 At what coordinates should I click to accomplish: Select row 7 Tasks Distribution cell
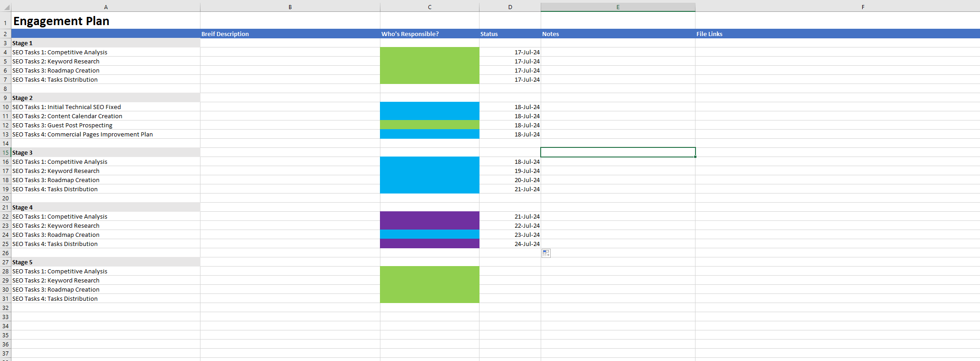coord(106,79)
